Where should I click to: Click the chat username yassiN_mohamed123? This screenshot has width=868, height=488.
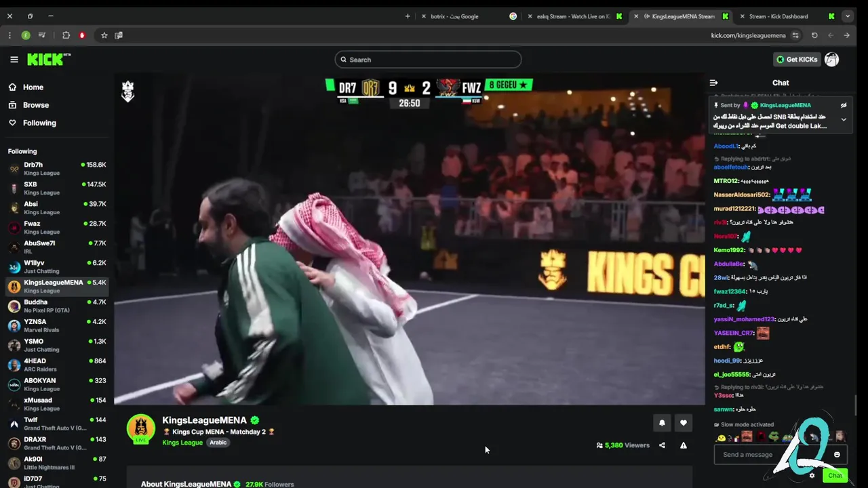point(743,319)
